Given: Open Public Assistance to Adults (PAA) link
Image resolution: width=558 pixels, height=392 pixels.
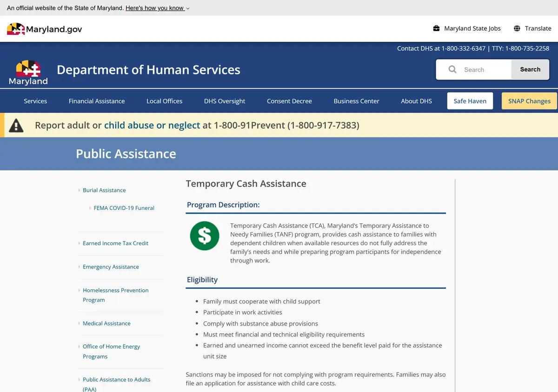Looking at the screenshot, I should tap(117, 384).
